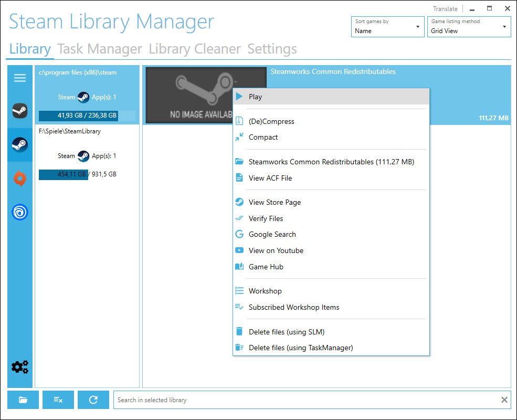
Task: Click the clear list button at bottom
Action: click(58, 400)
